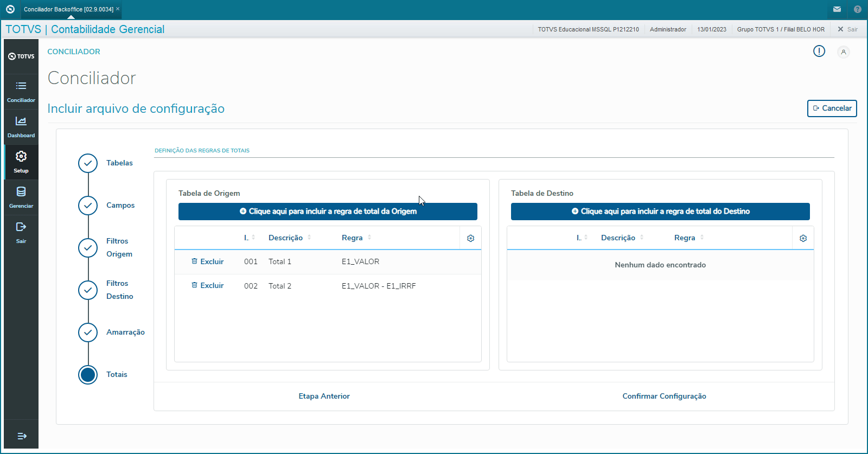Open the mail envelope icon

[837, 9]
